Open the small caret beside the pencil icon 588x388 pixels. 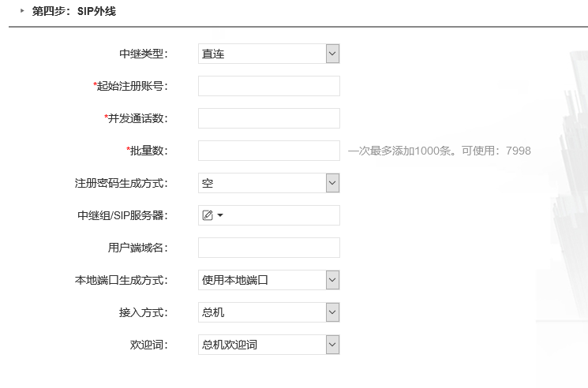click(x=220, y=215)
